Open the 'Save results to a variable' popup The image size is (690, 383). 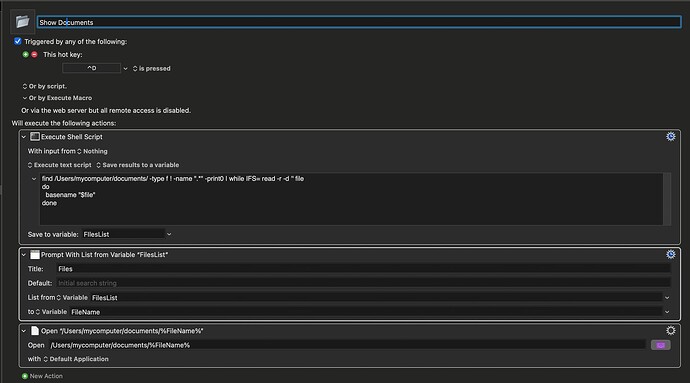138,165
